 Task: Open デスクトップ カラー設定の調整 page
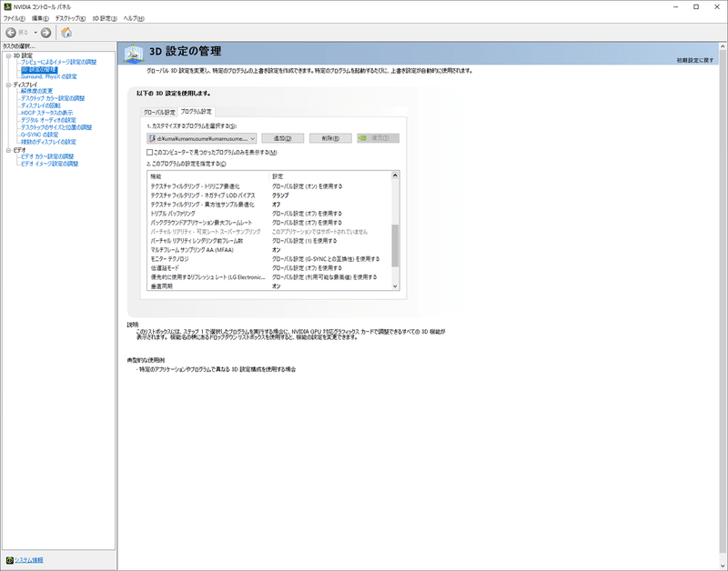click(x=53, y=98)
